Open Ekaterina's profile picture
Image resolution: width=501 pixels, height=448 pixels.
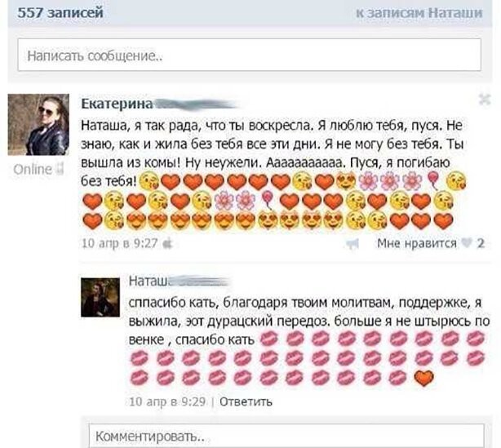tap(38, 125)
